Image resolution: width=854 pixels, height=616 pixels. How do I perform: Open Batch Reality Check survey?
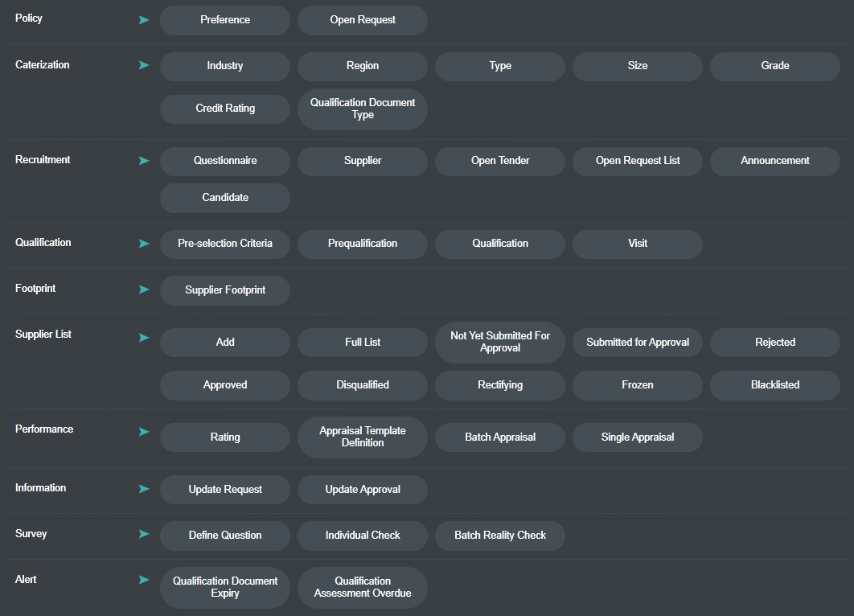click(x=500, y=536)
